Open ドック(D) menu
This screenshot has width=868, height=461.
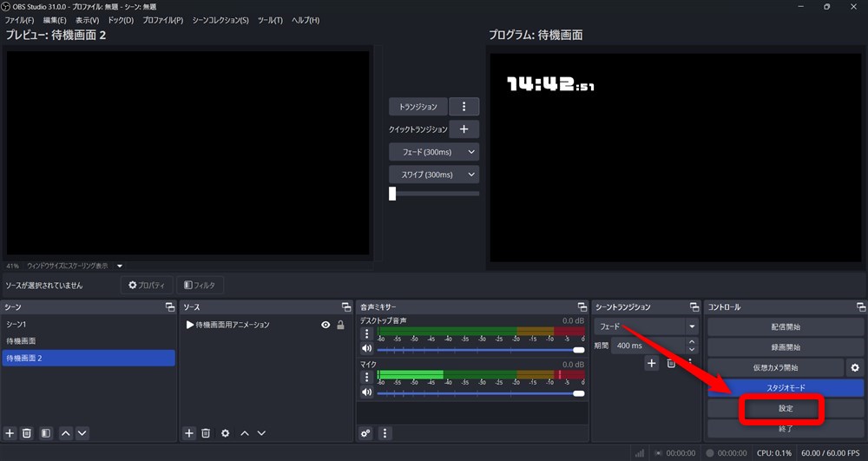(121, 20)
